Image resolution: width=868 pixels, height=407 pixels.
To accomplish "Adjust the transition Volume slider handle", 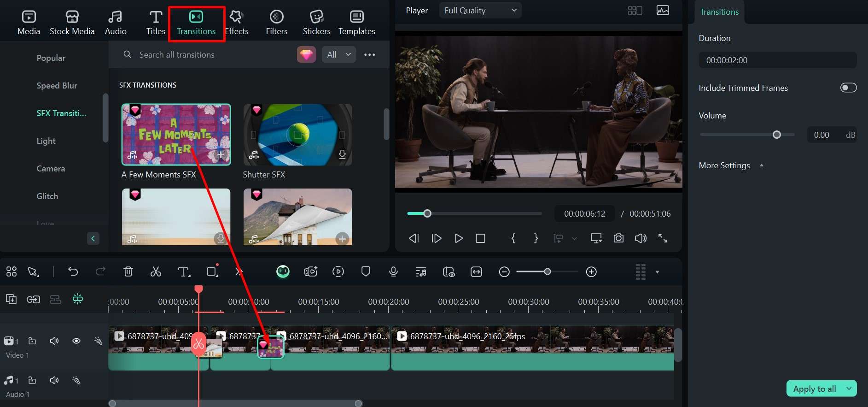I will pyautogui.click(x=777, y=135).
